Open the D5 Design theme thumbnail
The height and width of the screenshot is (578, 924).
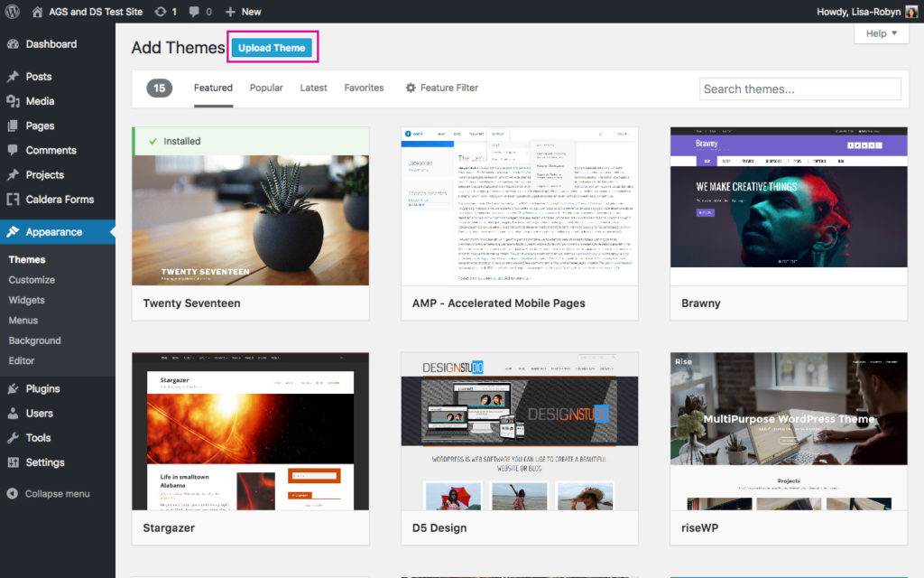pyautogui.click(x=519, y=431)
